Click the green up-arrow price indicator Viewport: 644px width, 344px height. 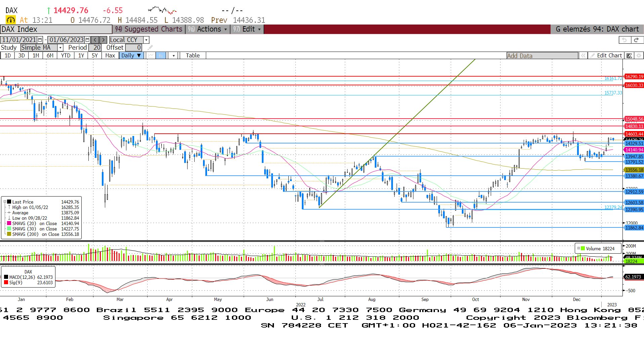[x=49, y=11]
